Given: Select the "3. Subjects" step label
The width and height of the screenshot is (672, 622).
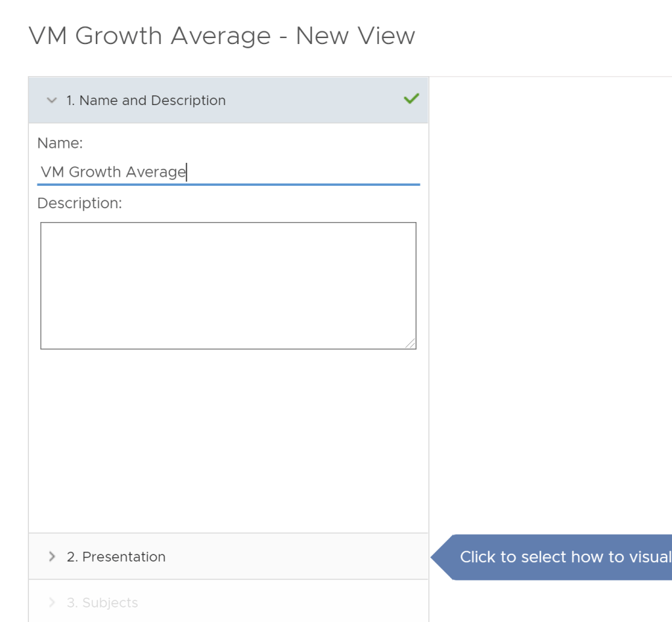Looking at the screenshot, I should pyautogui.click(x=102, y=603).
